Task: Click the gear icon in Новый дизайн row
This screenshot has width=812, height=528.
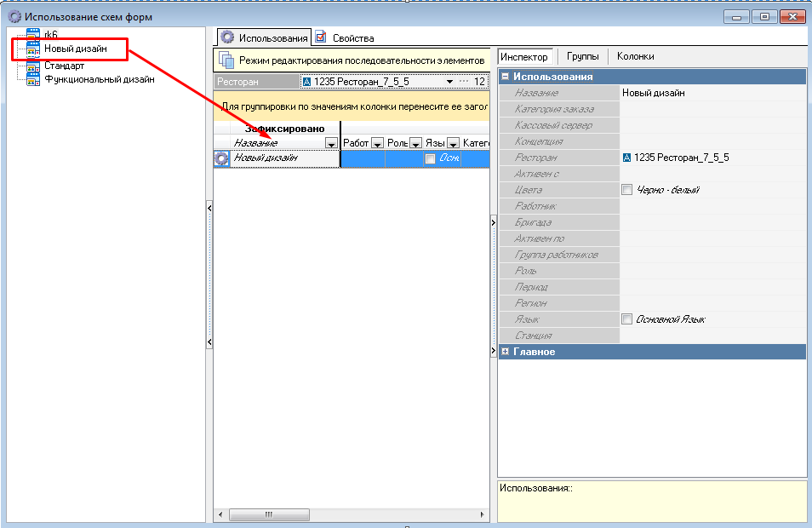Action: pos(221,158)
